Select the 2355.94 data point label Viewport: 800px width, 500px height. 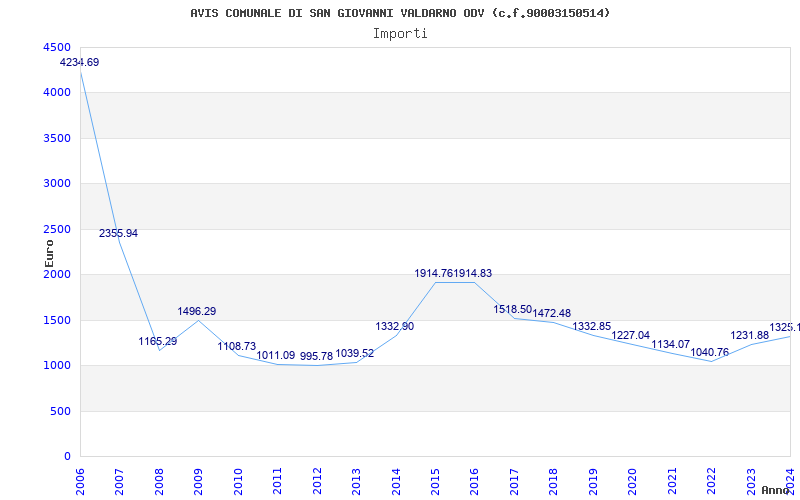point(118,234)
